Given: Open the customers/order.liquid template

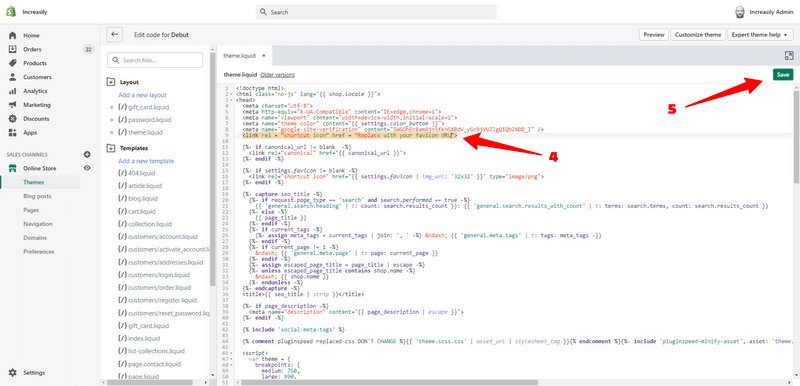Looking at the screenshot, I should (x=154, y=288).
